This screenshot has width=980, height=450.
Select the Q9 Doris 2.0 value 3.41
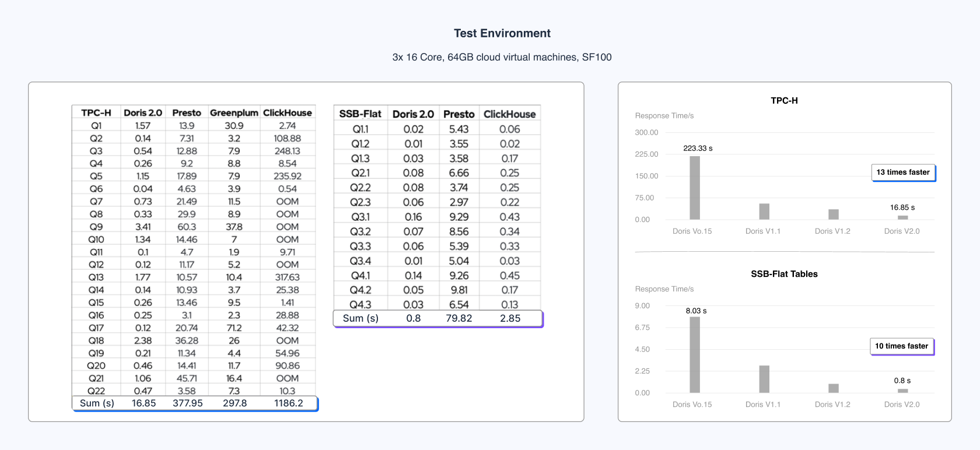[143, 227]
